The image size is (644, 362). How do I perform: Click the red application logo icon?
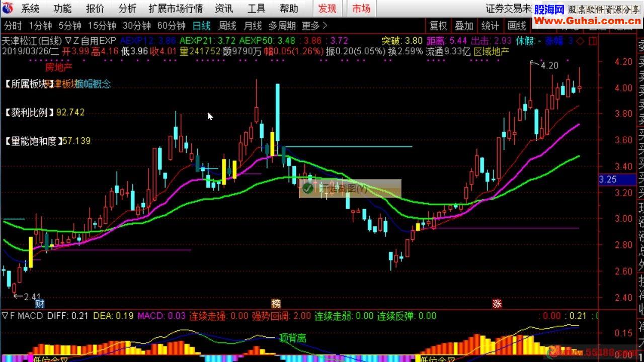[x=9, y=9]
